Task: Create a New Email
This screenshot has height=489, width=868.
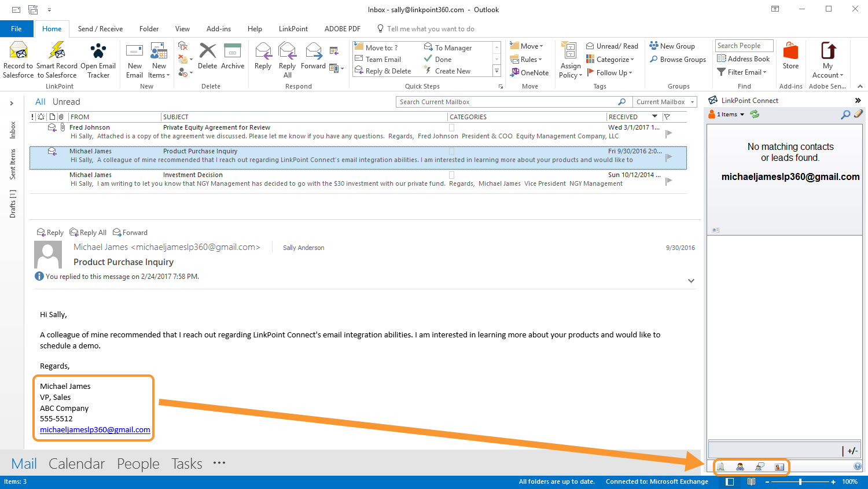Action: [134, 60]
